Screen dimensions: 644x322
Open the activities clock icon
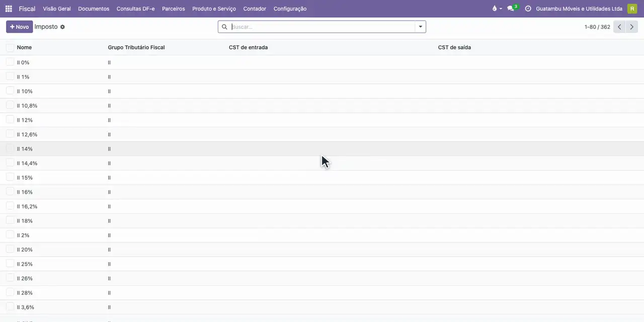point(528,9)
